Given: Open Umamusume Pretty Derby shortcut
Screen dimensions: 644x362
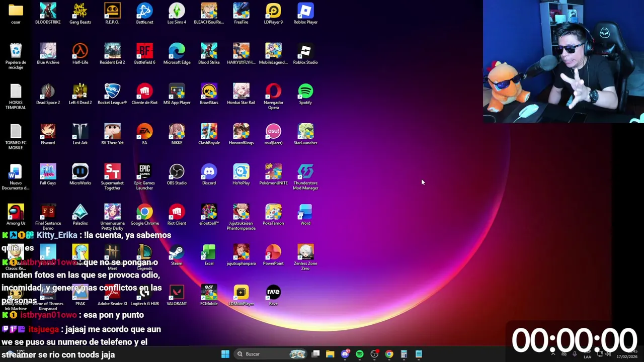Looking at the screenshot, I should tap(112, 217).
